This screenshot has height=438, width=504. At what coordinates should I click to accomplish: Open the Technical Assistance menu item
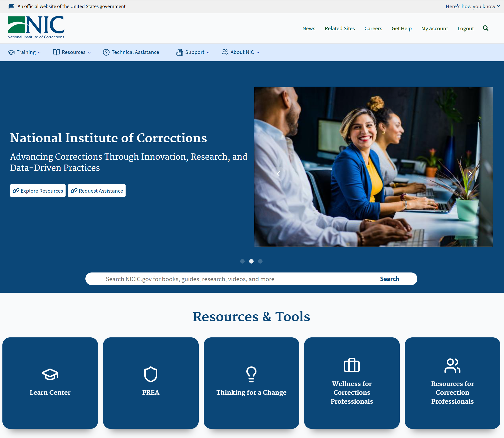click(x=131, y=52)
